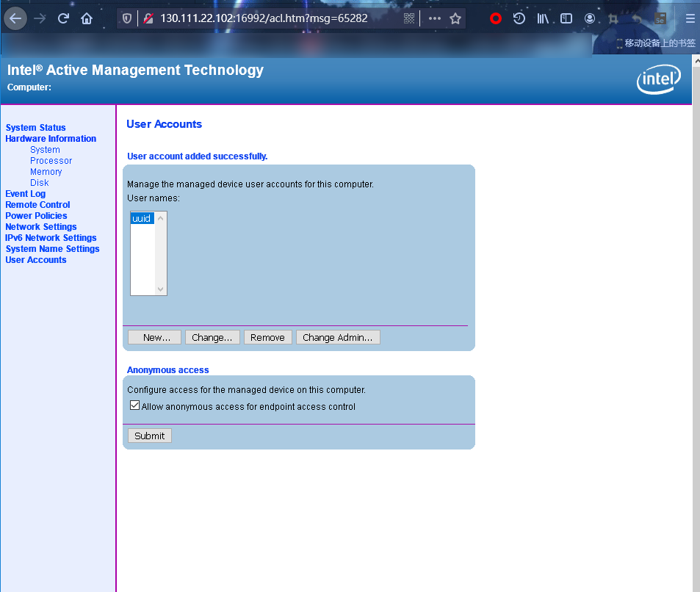Open Power Policies page

click(x=36, y=216)
